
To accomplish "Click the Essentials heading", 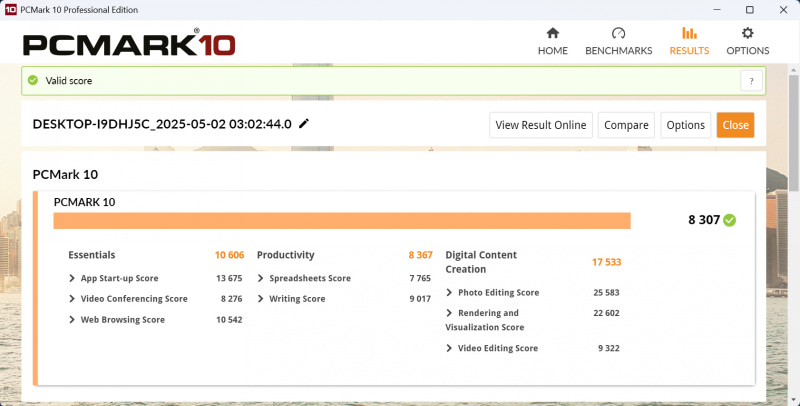I will [x=92, y=255].
